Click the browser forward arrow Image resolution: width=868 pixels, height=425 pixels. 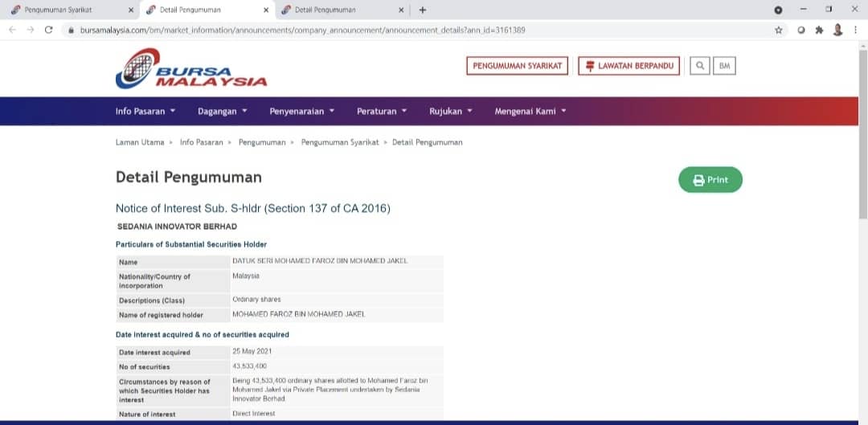[31, 30]
